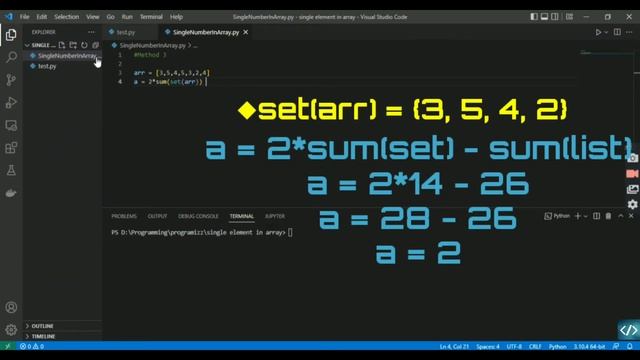Open the Docker view in the activity bar
Image resolution: width=640 pixels, height=360 pixels.
11,193
